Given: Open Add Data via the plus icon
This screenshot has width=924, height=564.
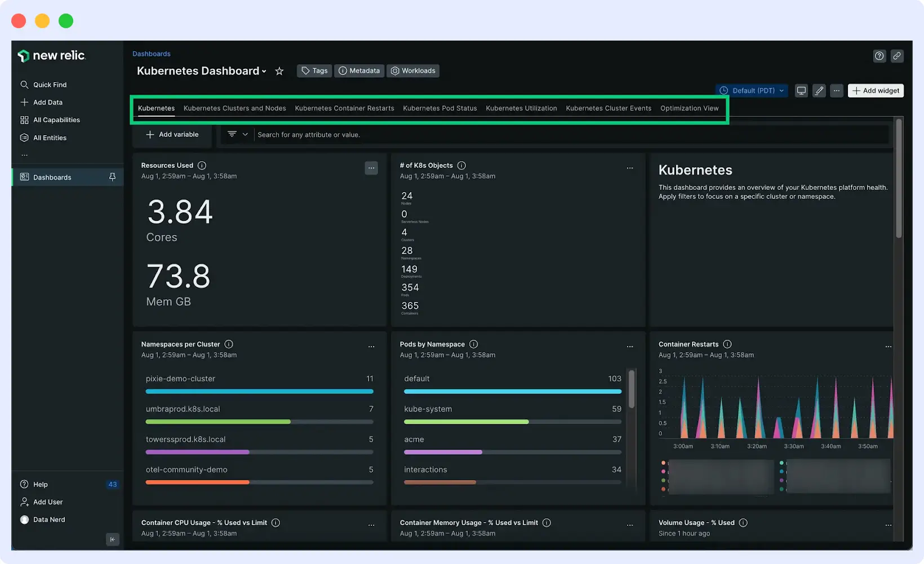Looking at the screenshot, I should (24, 102).
